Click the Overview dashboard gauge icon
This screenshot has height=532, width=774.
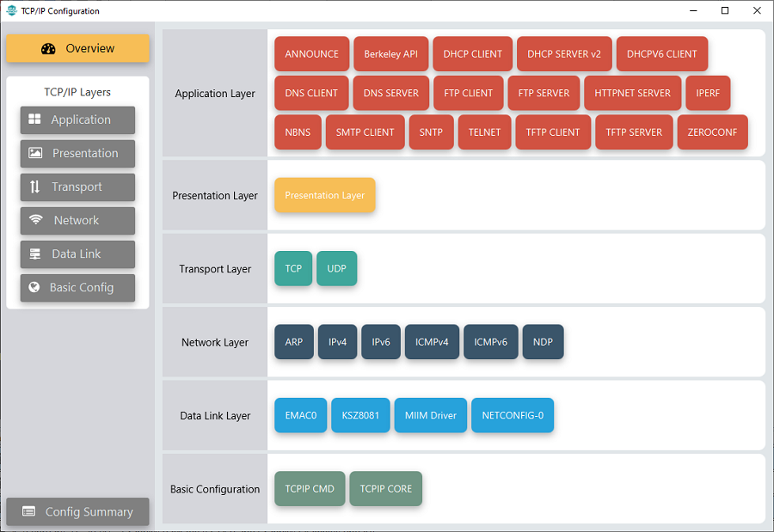coord(48,49)
